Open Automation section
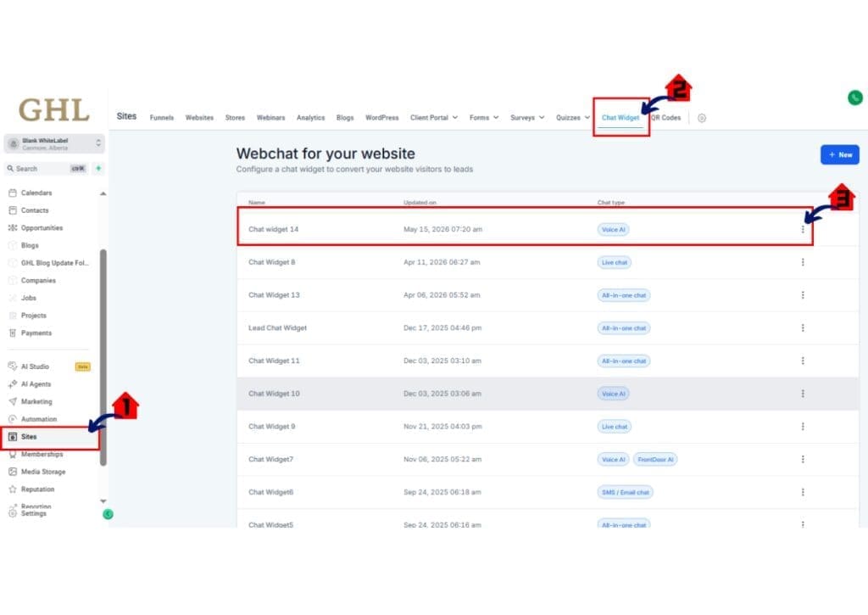 33,419
